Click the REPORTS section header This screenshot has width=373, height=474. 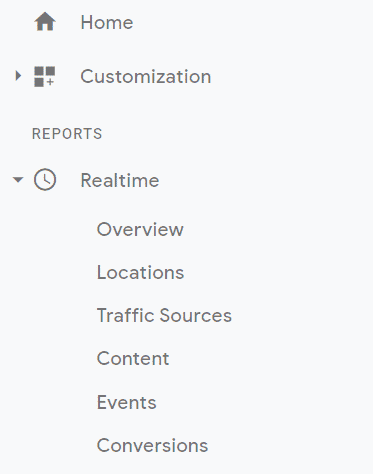pos(67,134)
